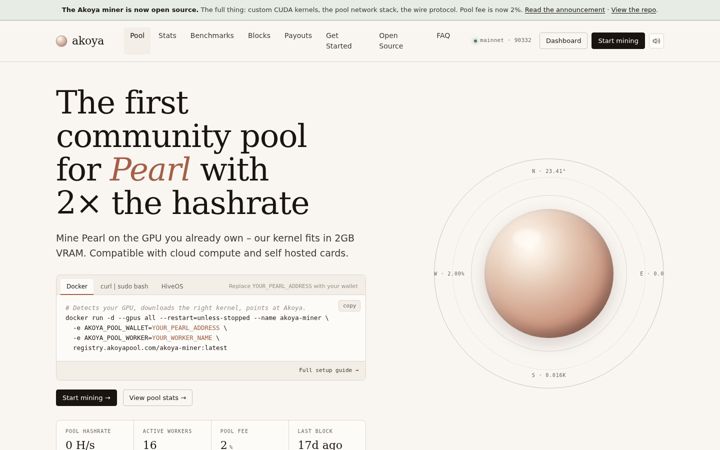The image size is (720, 450).
Task: Select the Docker tab
Action: (x=77, y=286)
